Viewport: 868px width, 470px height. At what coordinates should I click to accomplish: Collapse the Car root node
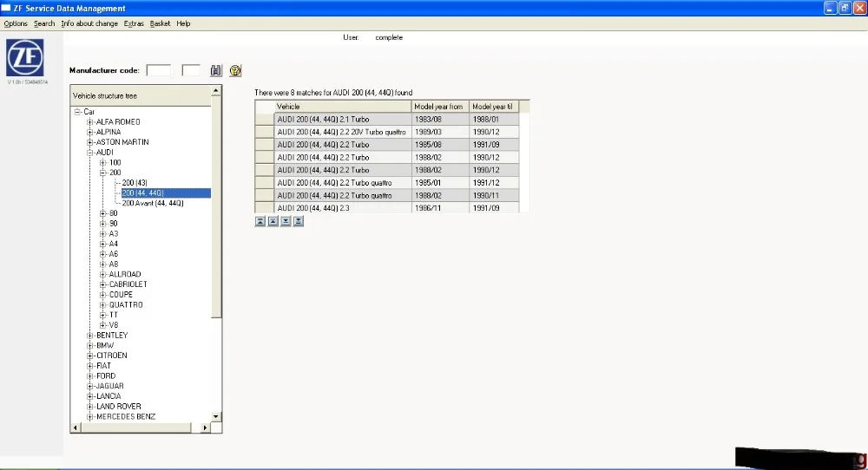coord(77,112)
